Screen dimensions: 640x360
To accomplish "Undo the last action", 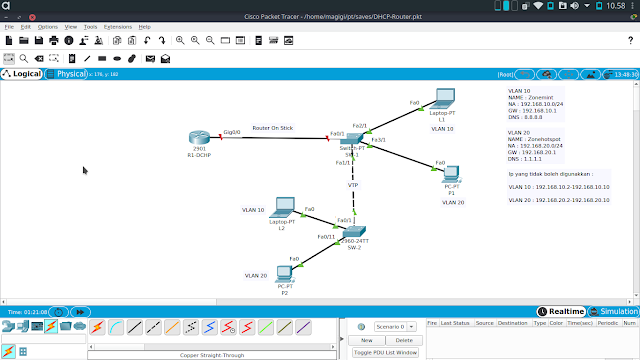I will 147,40.
